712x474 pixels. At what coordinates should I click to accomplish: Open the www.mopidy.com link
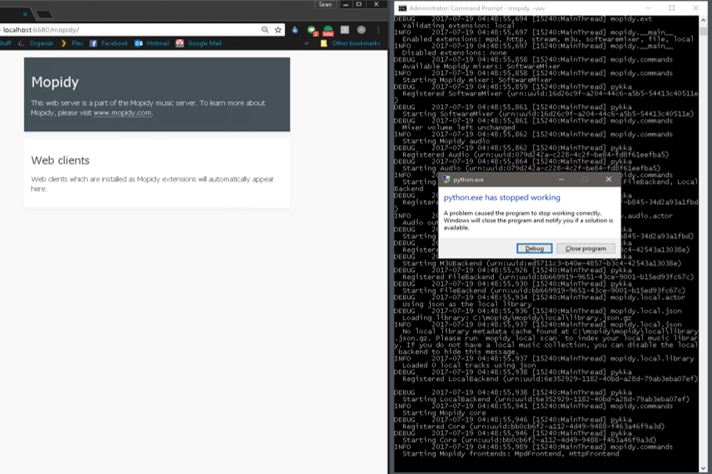122,113
